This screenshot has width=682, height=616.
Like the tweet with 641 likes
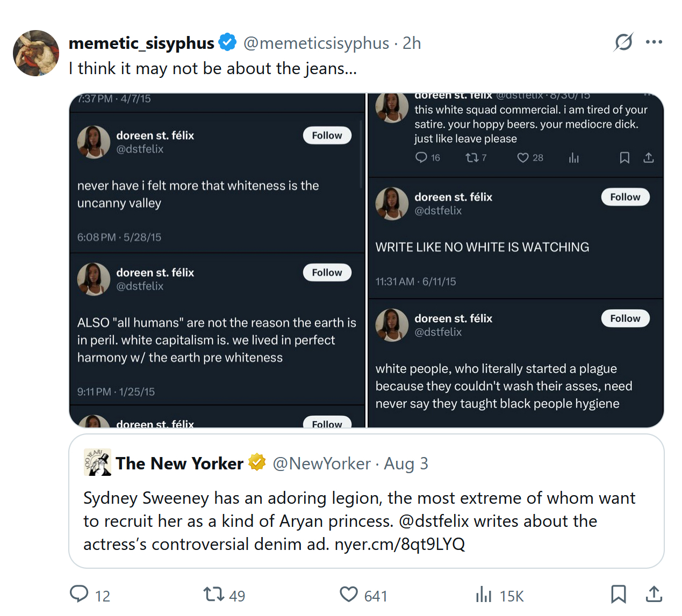pyautogui.click(x=349, y=594)
